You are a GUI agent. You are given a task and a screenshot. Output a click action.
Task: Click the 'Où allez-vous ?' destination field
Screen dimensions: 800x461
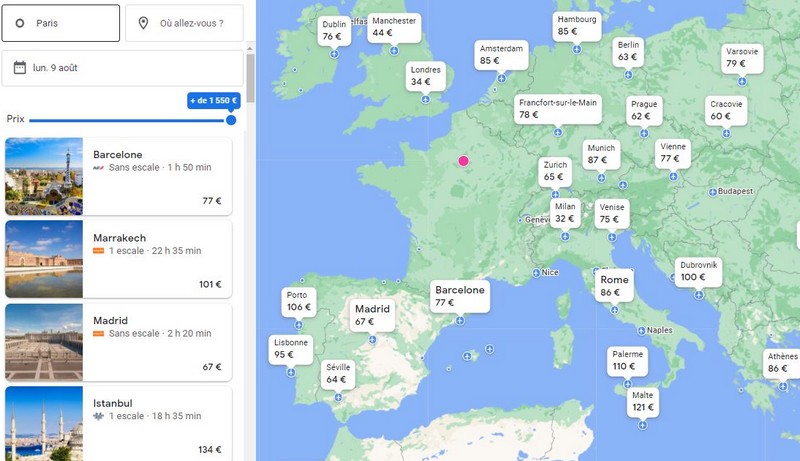coord(184,23)
